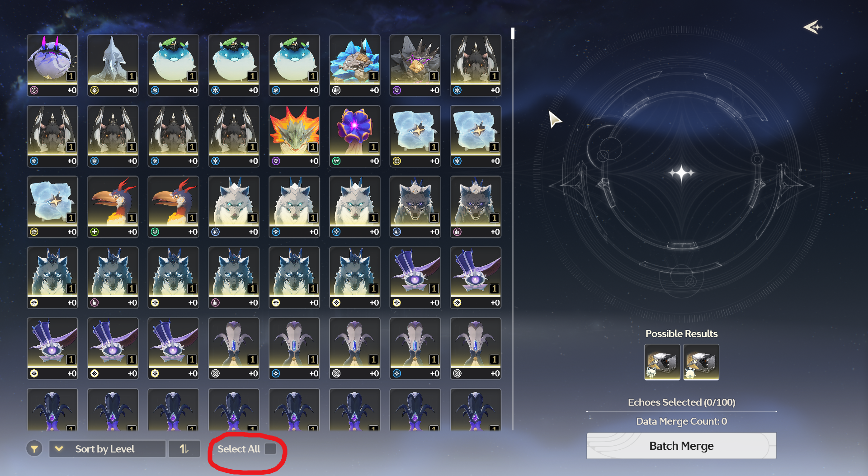Select the orange flame lizard echo
This screenshot has width=868, height=476.
294,136
